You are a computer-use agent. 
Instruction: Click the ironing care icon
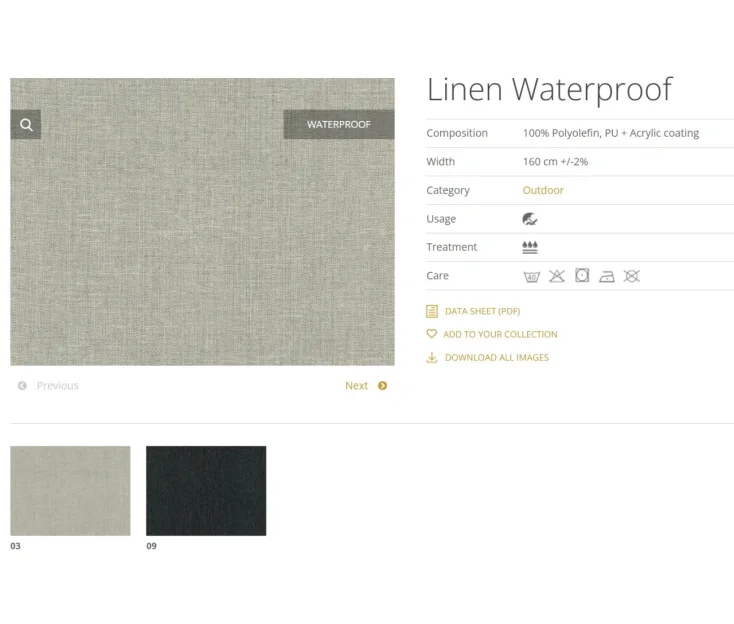[607, 277]
